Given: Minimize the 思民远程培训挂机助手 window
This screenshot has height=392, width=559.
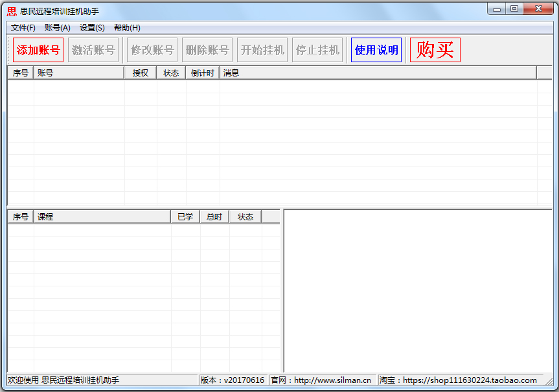Looking at the screenshot, I should click(x=497, y=9).
